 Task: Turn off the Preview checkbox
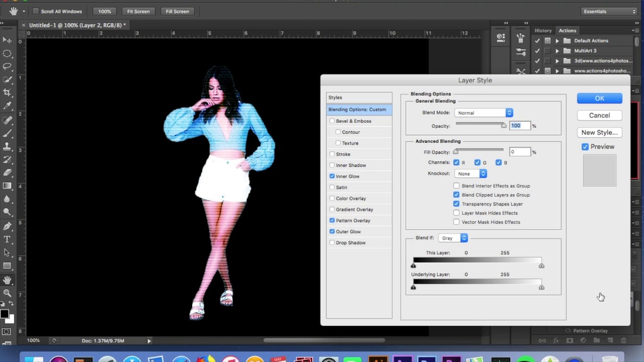pos(585,147)
